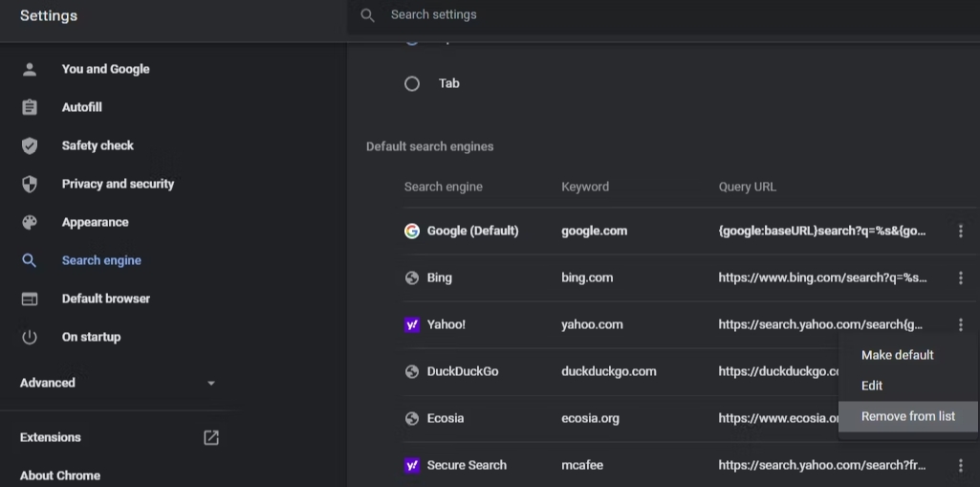Image resolution: width=980 pixels, height=487 pixels.
Task: Click the Appearance palette icon
Action: (x=30, y=223)
